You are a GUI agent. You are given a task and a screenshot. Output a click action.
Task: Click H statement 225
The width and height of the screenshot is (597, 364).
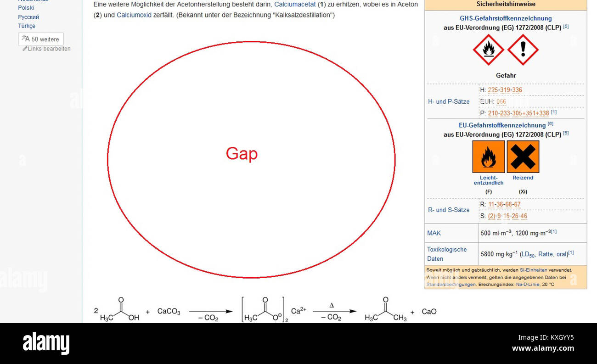tap(492, 90)
